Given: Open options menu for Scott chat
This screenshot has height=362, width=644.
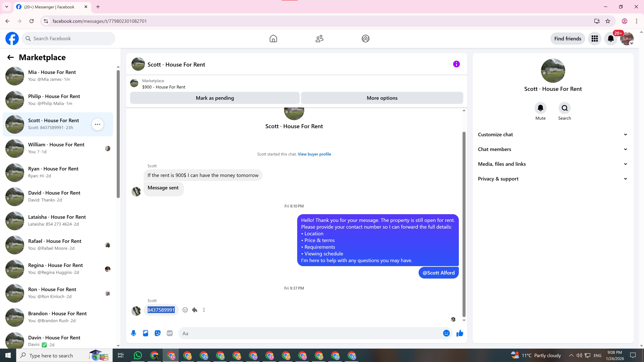Looking at the screenshot, I should (x=97, y=124).
